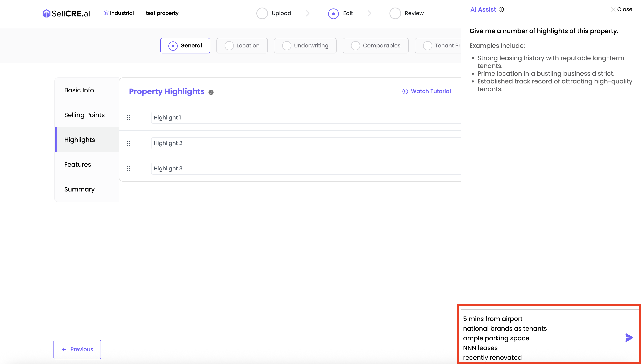Click the AI Assist info icon
Screen dimensions: 641x364
pos(501,9)
